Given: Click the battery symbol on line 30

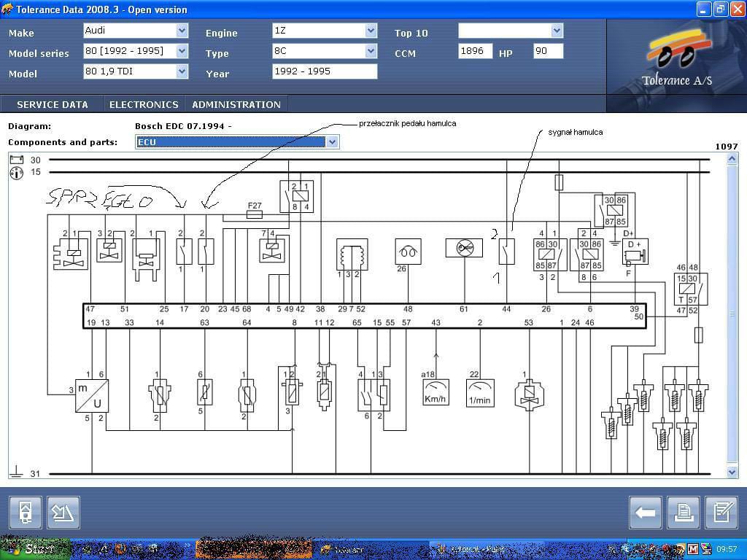Looking at the screenshot, I should [17, 160].
